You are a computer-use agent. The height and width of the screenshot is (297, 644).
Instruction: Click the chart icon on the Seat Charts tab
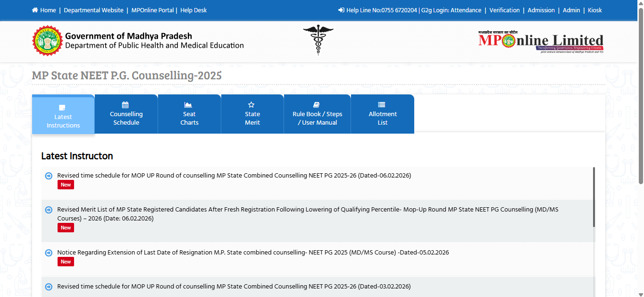tap(189, 105)
